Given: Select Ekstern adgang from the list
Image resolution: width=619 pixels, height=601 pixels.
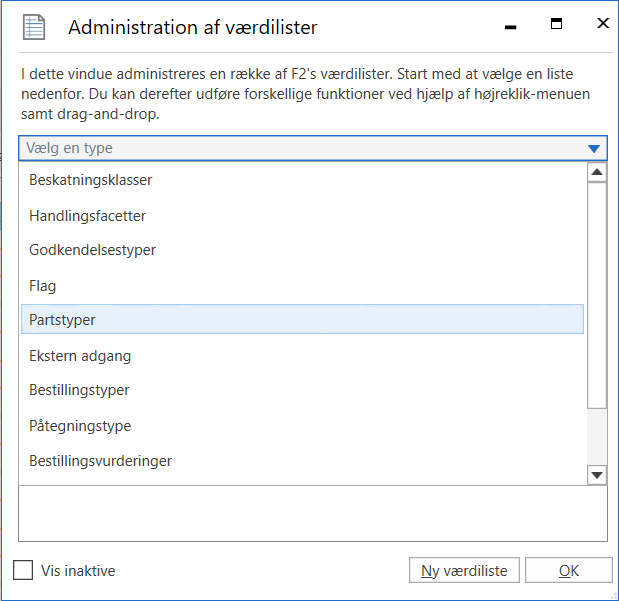Looking at the screenshot, I should (x=80, y=355).
